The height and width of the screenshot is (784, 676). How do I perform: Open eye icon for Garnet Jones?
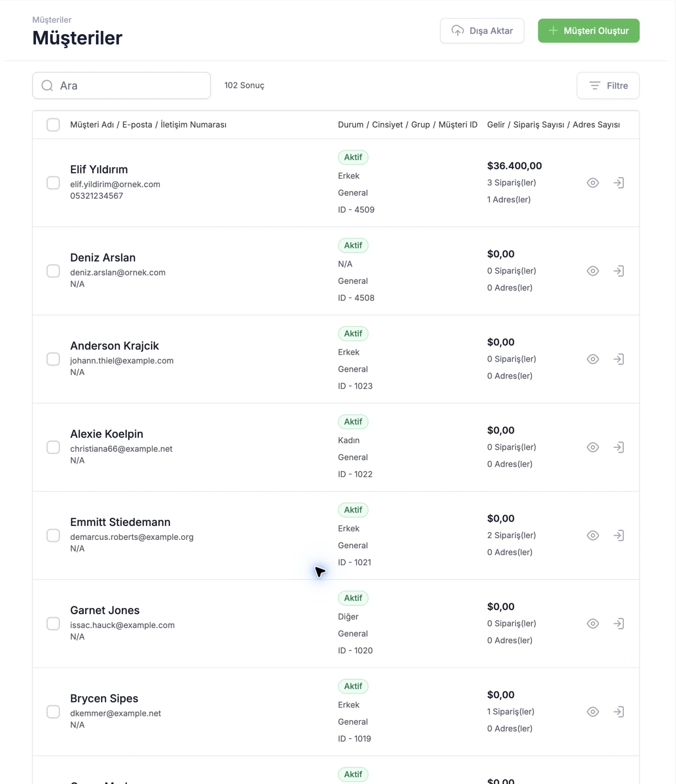click(x=593, y=624)
